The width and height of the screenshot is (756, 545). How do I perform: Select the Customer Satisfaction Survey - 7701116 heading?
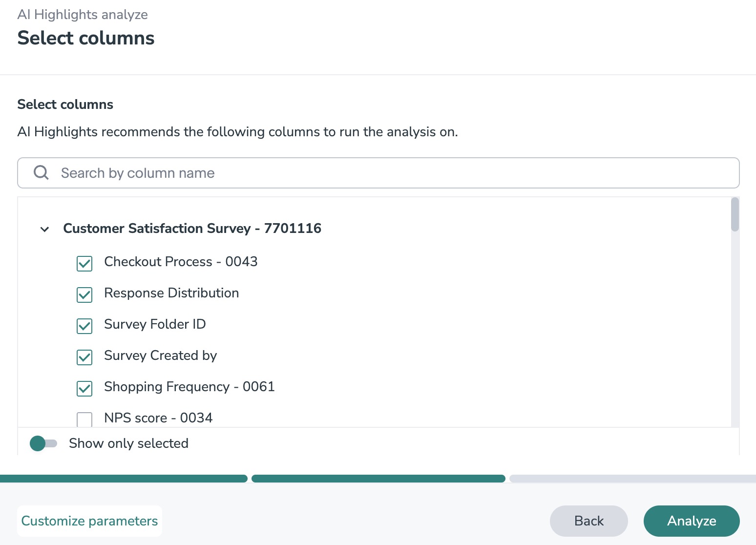tap(192, 229)
